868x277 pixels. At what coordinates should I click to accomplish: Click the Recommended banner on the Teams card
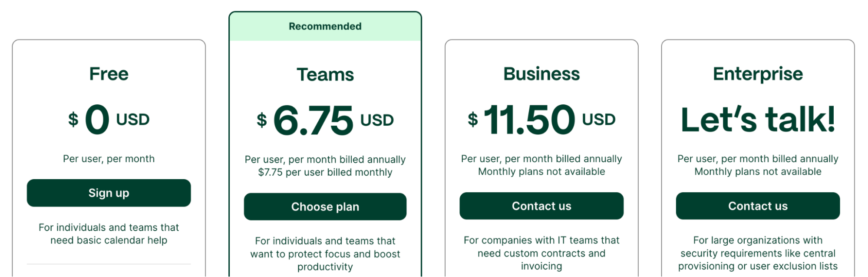tap(325, 26)
